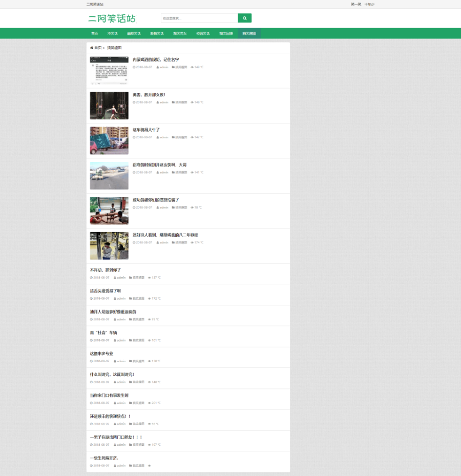
Task: Open the dancing girl in doorway thumbnail
Action: 109,106
